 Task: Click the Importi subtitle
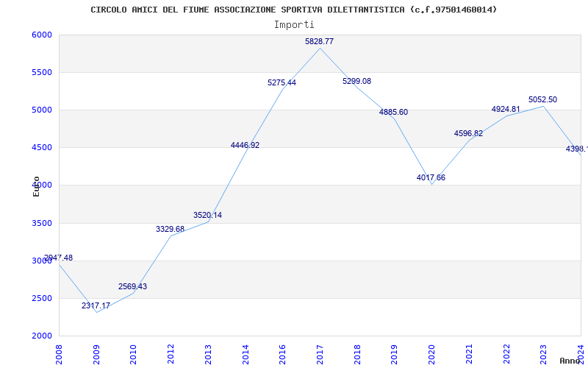coord(294,25)
